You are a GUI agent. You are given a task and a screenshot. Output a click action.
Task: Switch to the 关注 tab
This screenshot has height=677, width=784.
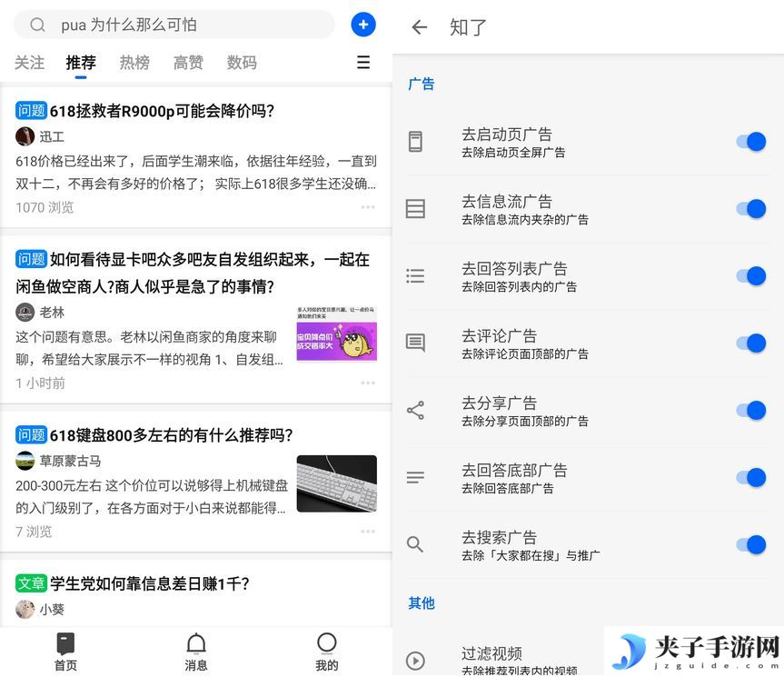coord(29,63)
